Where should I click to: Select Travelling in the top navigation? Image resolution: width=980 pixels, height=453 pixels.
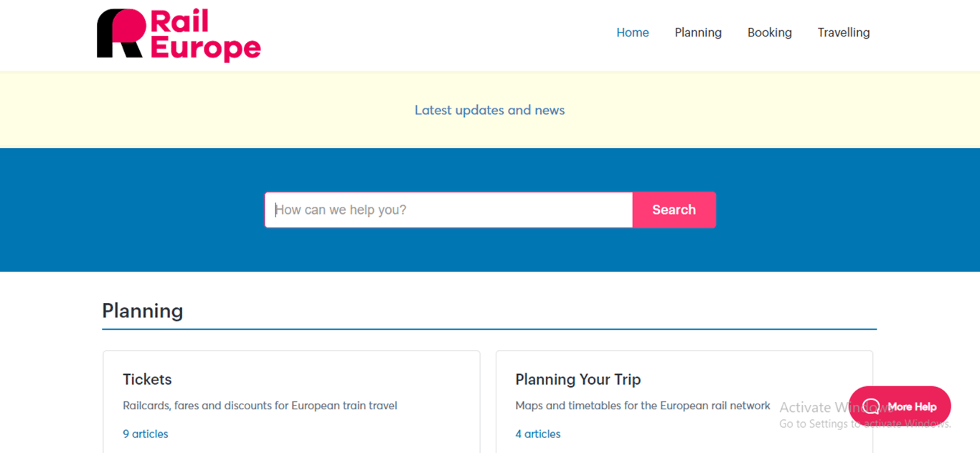843,32
